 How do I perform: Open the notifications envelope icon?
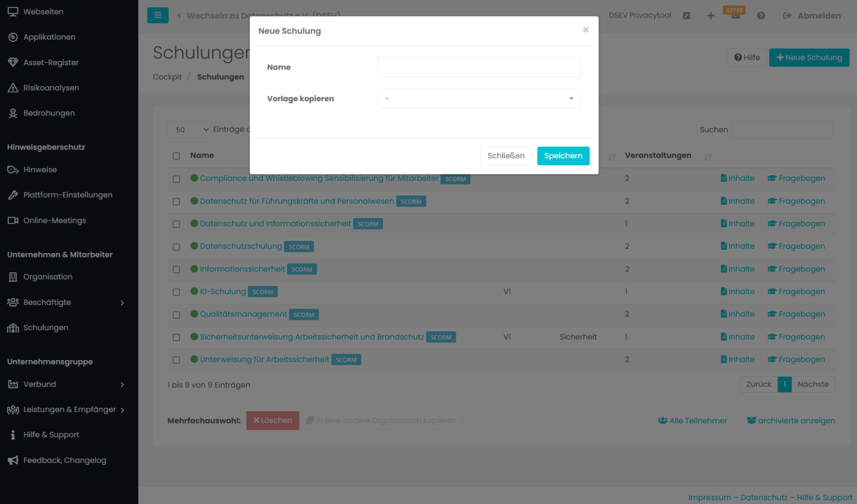pyautogui.click(x=735, y=17)
